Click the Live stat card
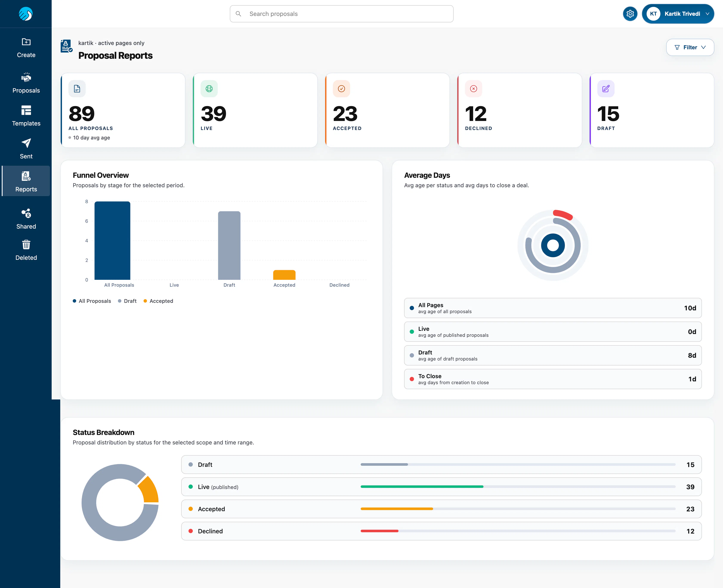The height and width of the screenshot is (588, 723). point(255,110)
